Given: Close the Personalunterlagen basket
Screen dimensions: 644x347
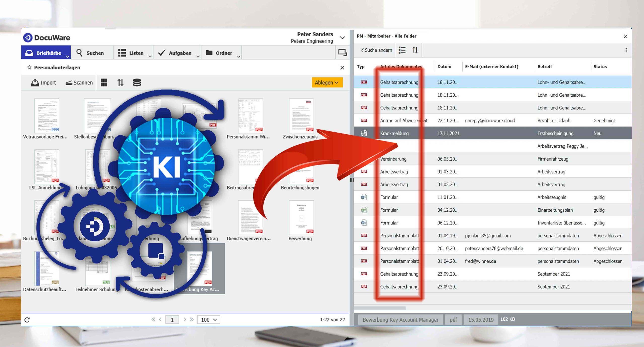Looking at the screenshot, I should 342,67.
